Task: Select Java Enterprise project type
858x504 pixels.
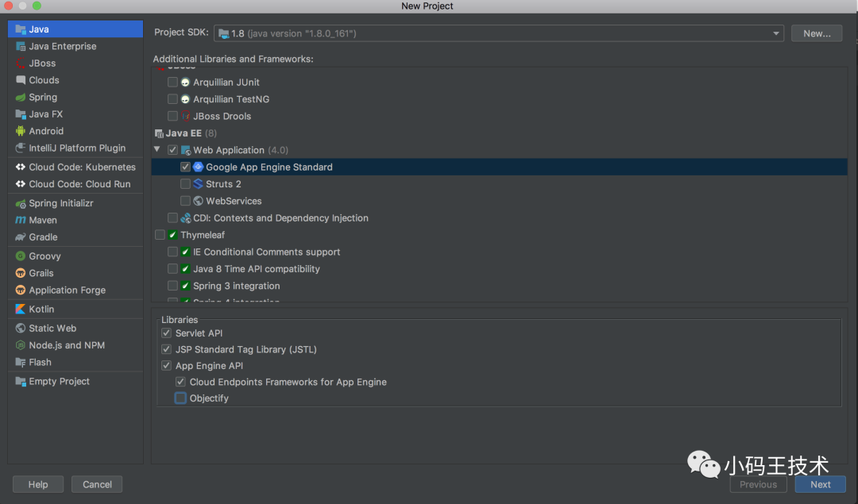Action: point(75,46)
